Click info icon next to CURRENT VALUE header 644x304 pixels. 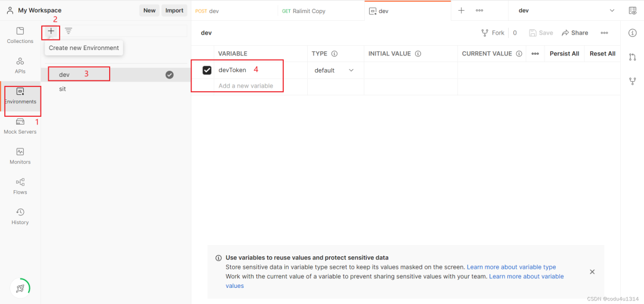[519, 54]
